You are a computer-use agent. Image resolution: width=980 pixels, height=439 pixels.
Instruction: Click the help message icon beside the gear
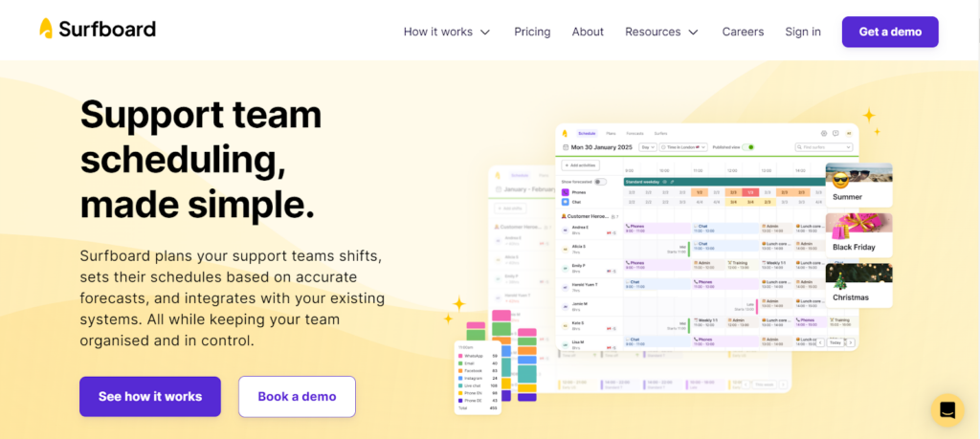[x=835, y=134]
